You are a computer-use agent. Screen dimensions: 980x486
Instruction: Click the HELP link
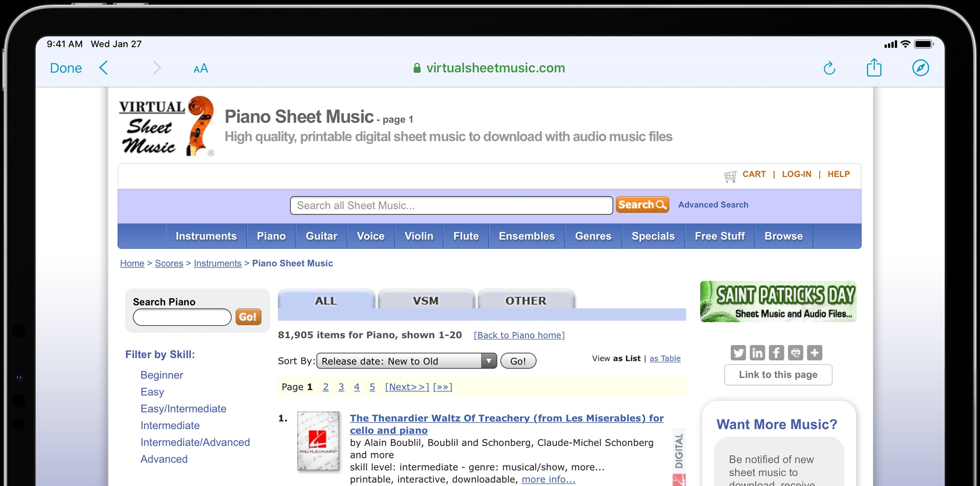pyautogui.click(x=839, y=174)
